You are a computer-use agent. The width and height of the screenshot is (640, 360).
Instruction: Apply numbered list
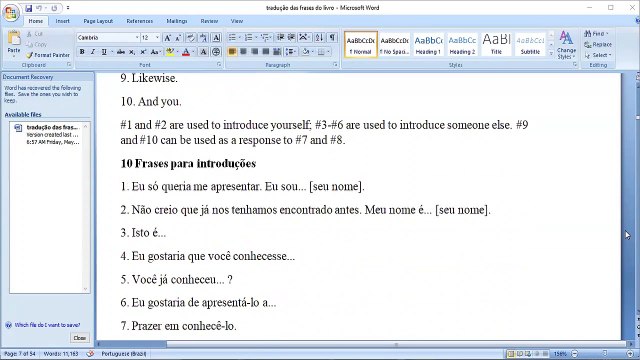(248, 38)
